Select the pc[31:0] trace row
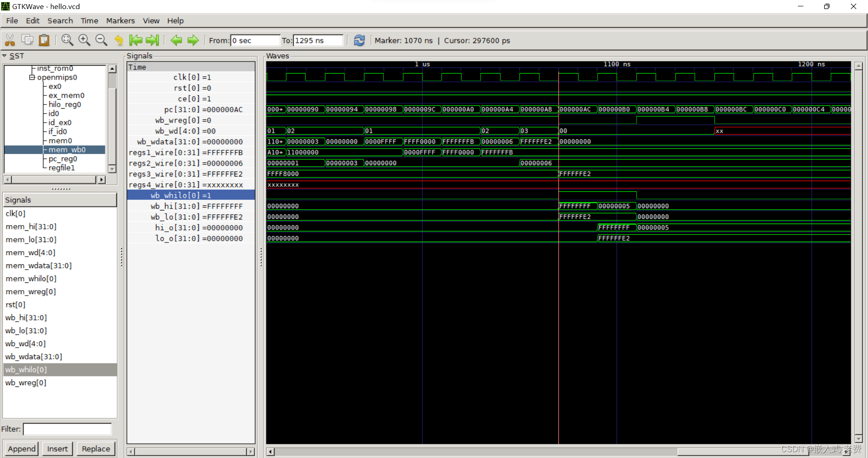868x458 pixels. coord(191,110)
